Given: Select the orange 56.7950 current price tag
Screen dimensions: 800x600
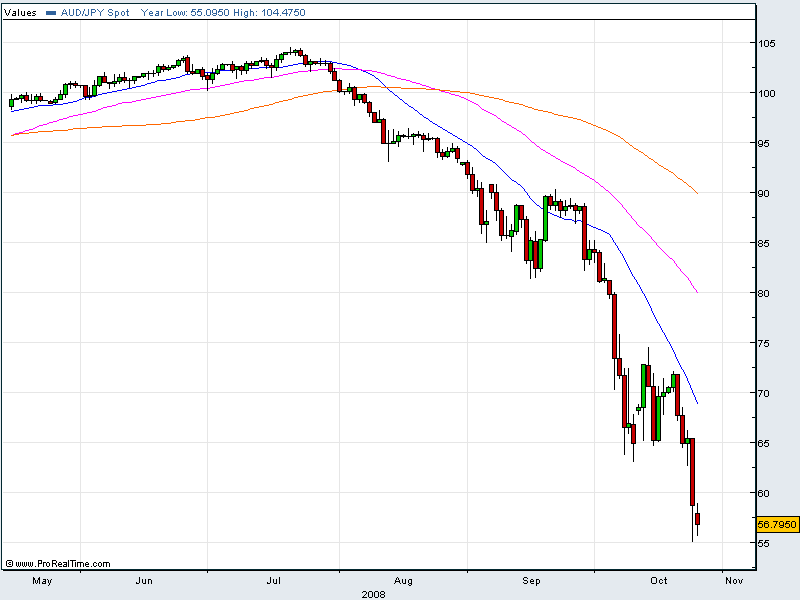Looking at the screenshot, I should pos(776,524).
